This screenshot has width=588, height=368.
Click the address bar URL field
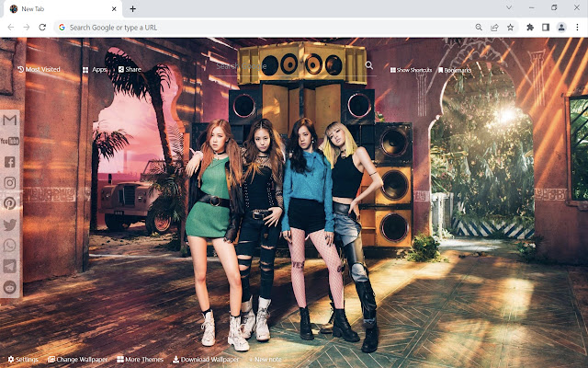pos(263,28)
